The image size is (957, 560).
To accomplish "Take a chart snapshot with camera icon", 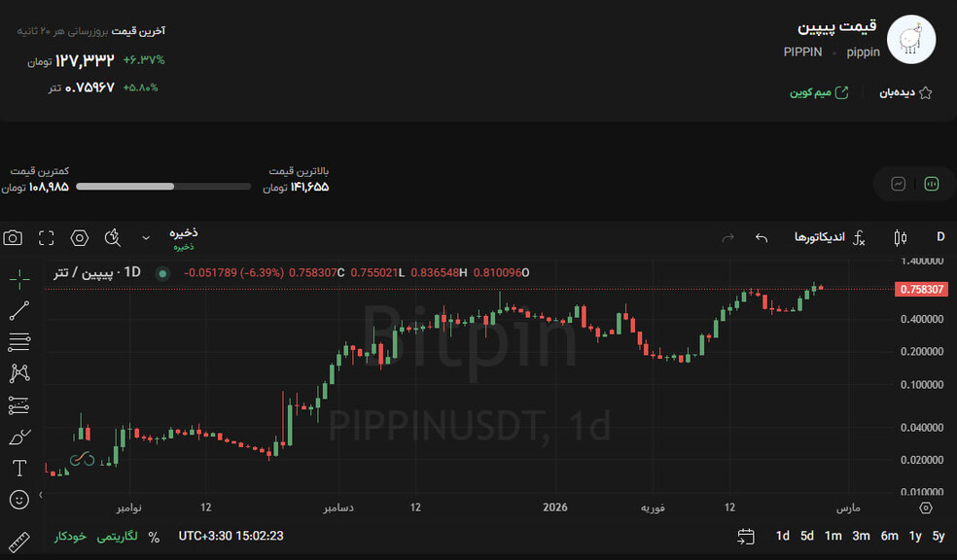I will point(13,238).
